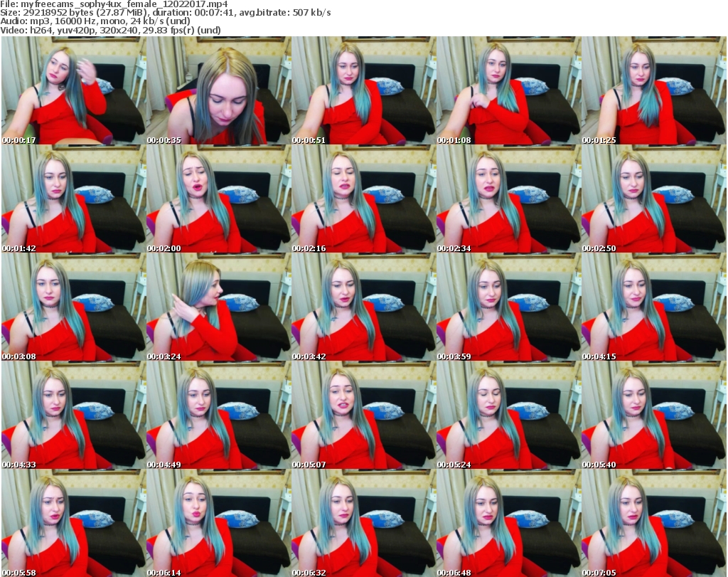Select the thumbnail frame stamped 00:01:08
728x577 pixels.
(x=508, y=90)
